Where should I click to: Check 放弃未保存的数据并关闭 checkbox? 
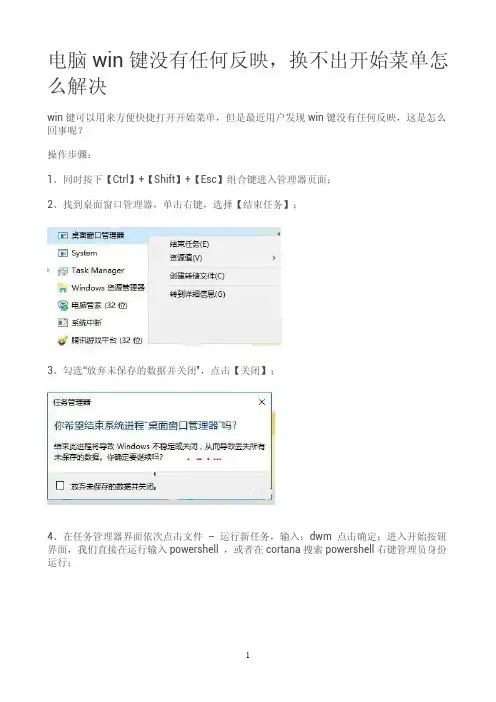(60, 485)
